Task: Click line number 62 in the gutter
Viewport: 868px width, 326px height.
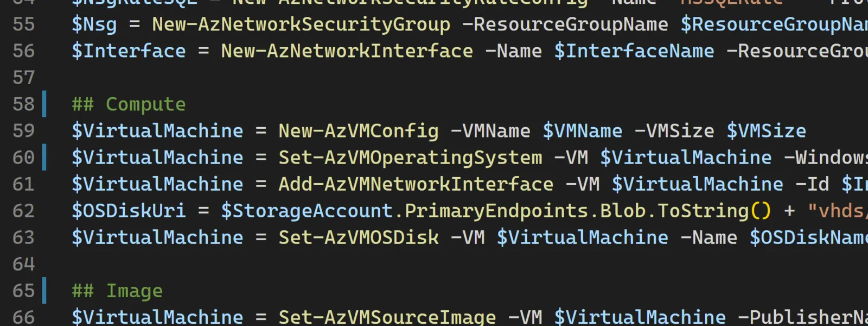Action: tap(23, 211)
